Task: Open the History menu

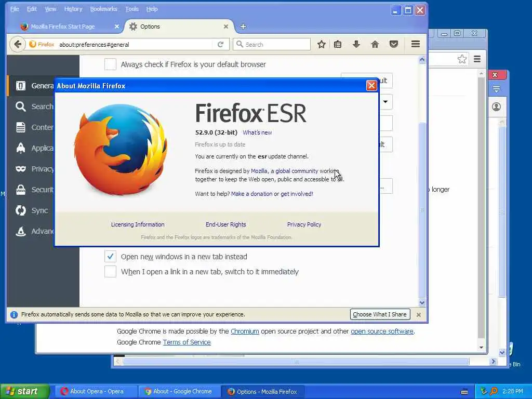Action: [x=73, y=9]
